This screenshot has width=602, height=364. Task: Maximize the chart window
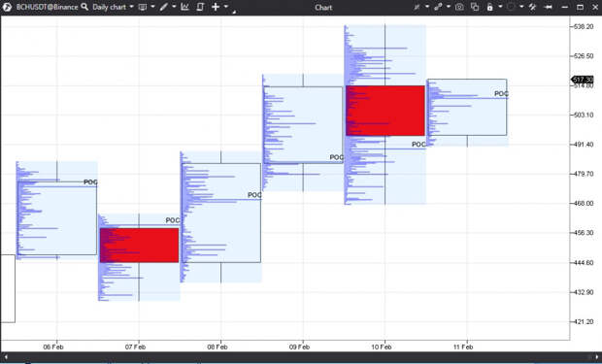tap(580, 7)
